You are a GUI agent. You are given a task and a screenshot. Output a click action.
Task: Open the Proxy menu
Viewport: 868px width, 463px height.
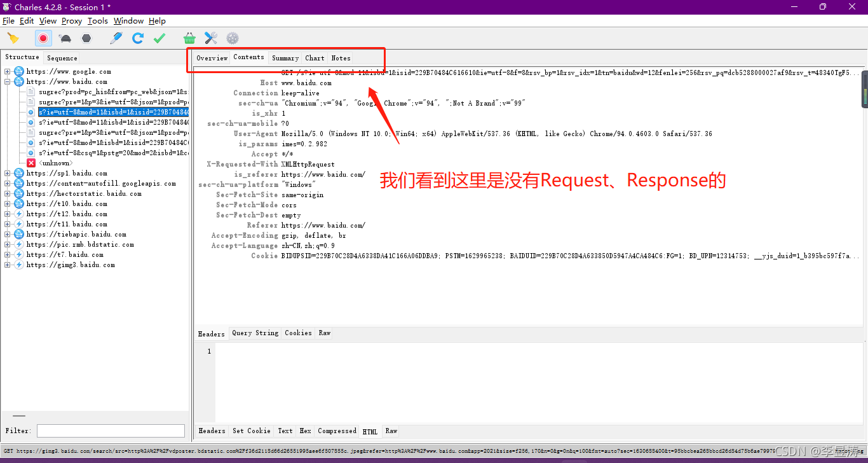72,21
